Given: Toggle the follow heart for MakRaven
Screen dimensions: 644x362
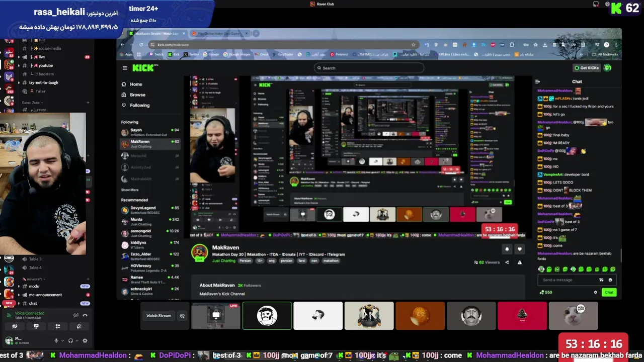Looking at the screenshot, I should [519, 249].
